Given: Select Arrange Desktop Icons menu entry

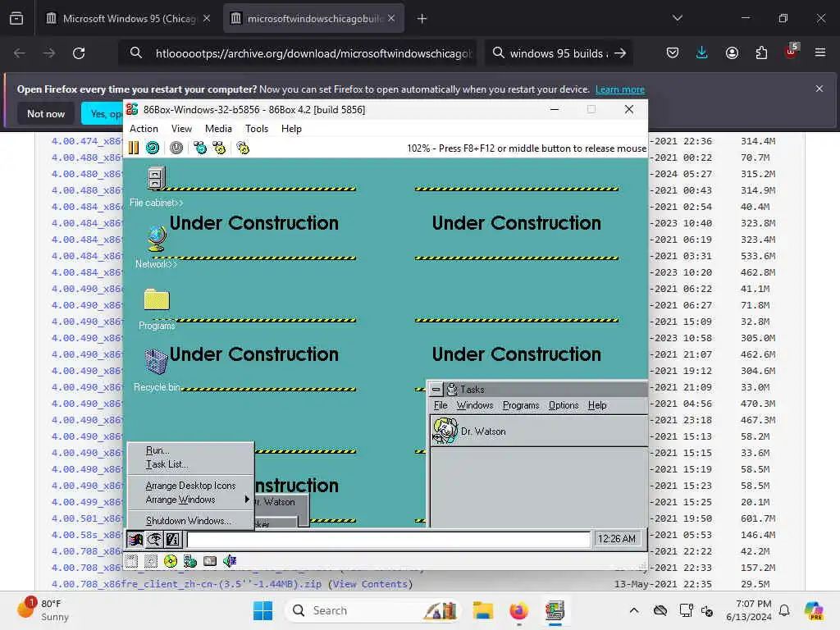Looking at the screenshot, I should tap(190, 486).
